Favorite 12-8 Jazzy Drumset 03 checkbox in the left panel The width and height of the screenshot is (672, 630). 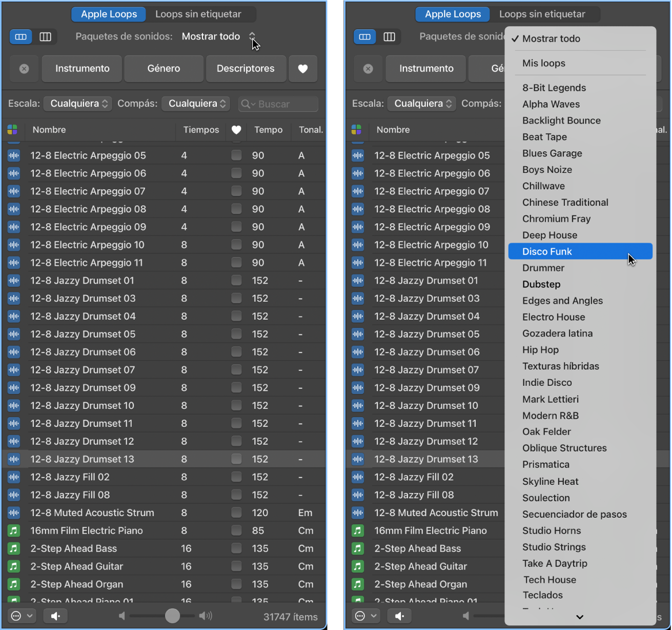pos(236,298)
